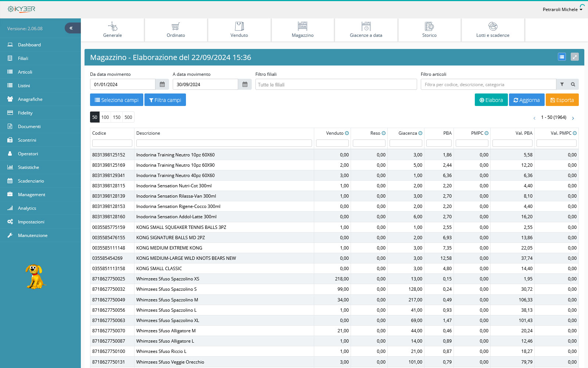The image size is (588, 368).
Task: Click the Filtro filiali input field
Action: click(336, 84)
